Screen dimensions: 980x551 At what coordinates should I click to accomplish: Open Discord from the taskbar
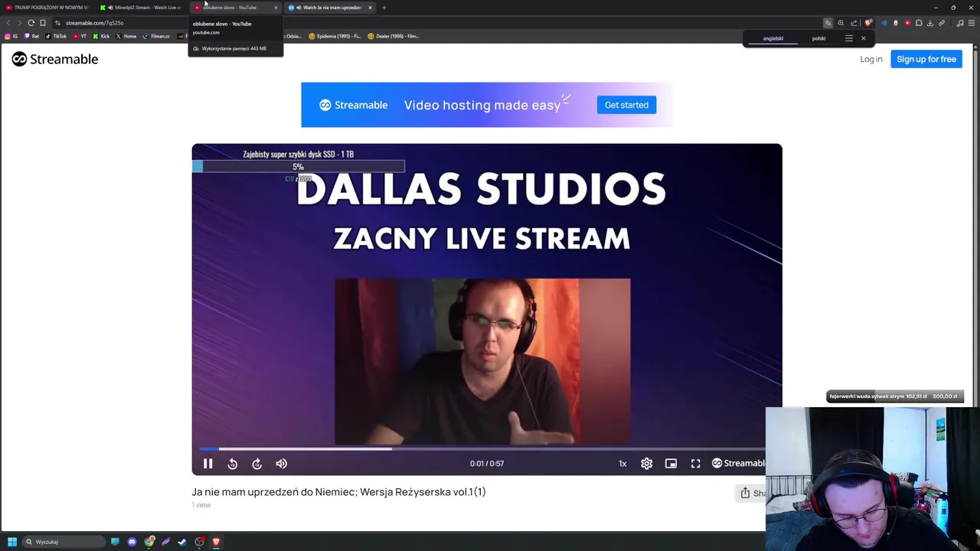click(132, 542)
